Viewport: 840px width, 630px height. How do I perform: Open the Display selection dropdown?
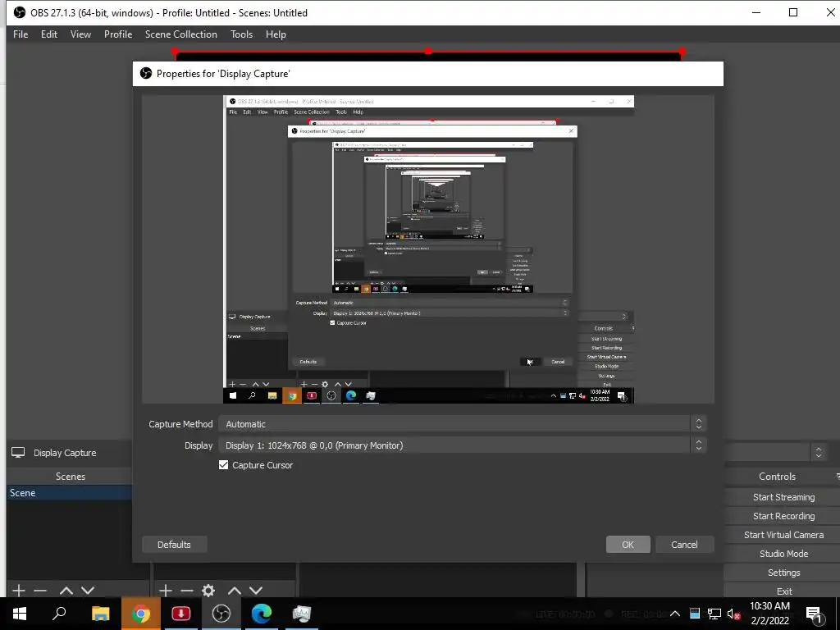pos(464,445)
